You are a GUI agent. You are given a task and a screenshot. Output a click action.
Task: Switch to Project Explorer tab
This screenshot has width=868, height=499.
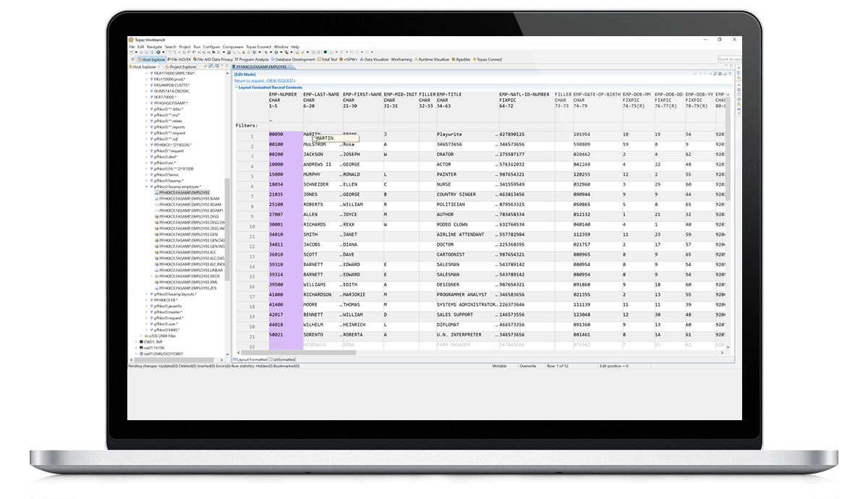(181, 67)
